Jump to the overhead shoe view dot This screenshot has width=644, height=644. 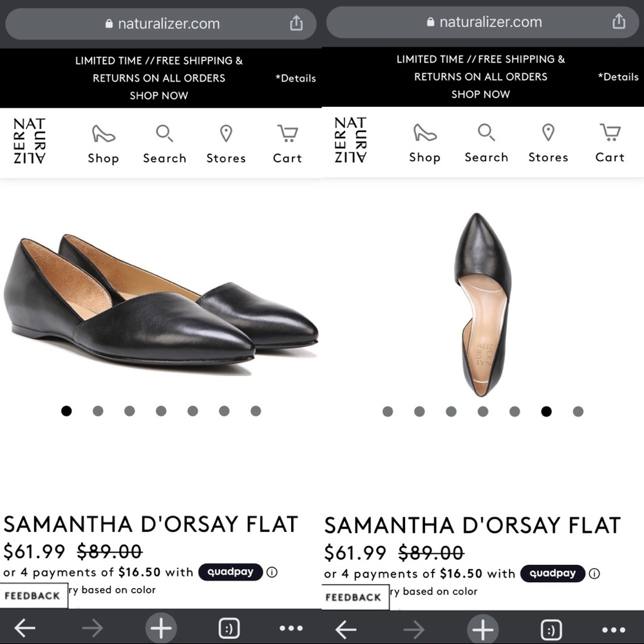click(x=547, y=411)
